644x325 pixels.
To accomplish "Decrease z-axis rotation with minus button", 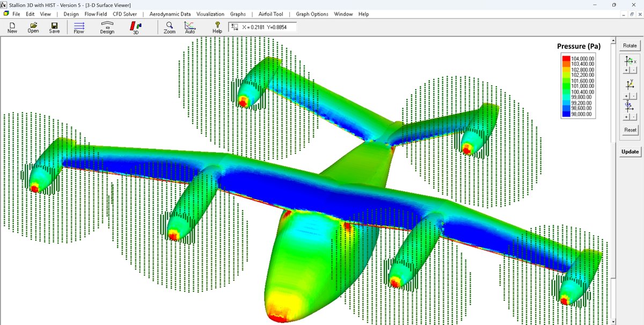I will [633, 117].
